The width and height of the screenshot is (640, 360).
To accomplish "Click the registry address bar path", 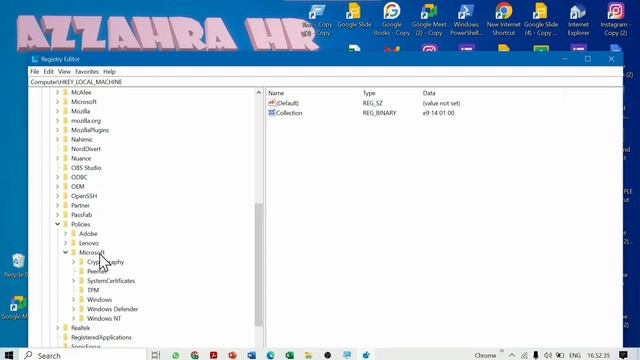I will coord(76,82).
